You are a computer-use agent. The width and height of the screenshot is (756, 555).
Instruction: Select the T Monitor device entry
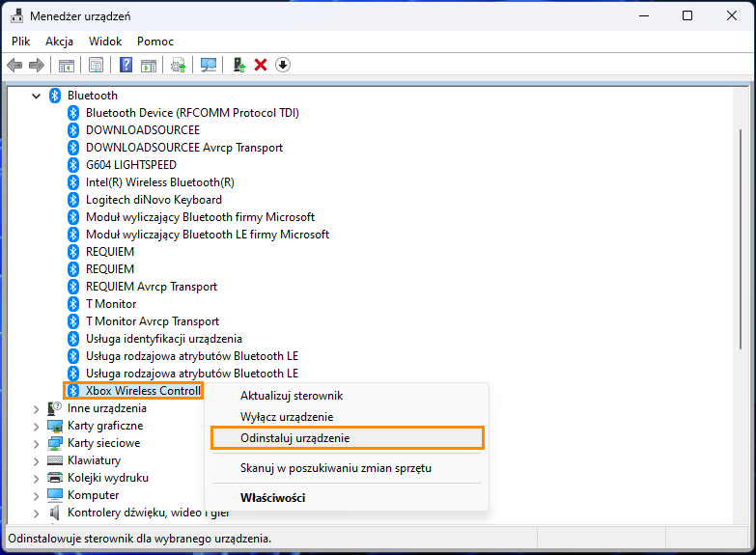pyautogui.click(x=111, y=304)
